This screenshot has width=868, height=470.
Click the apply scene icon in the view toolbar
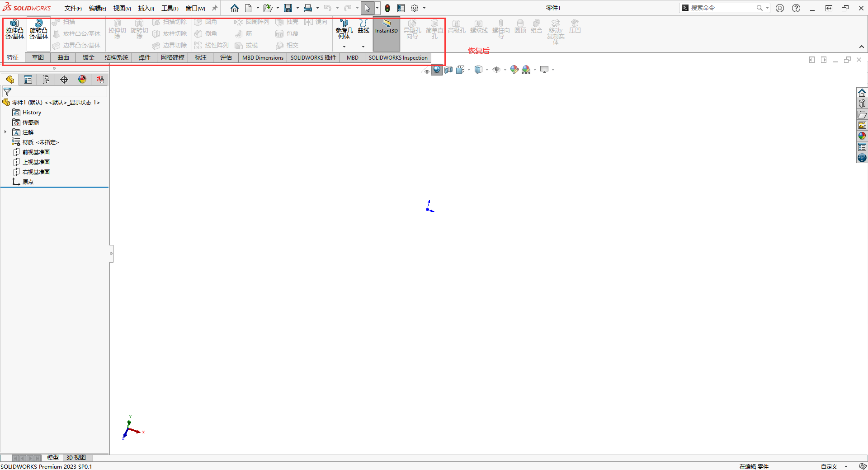[526, 70]
